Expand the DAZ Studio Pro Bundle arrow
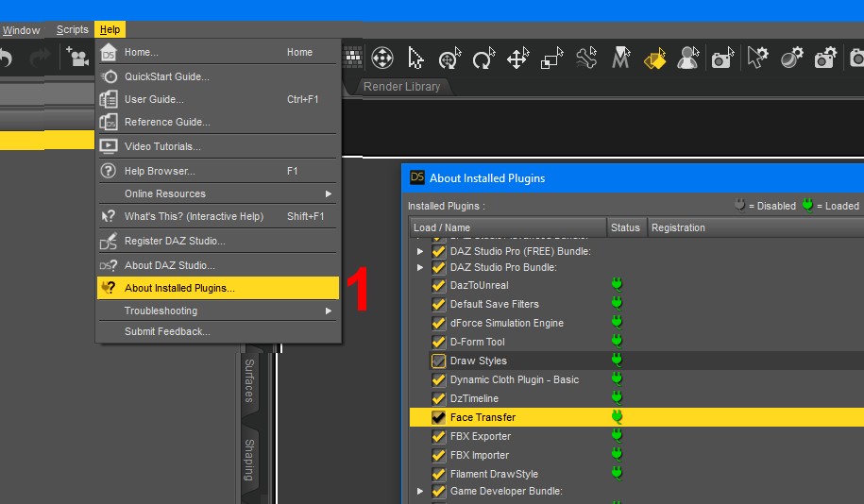Image resolution: width=864 pixels, height=504 pixels. tap(420, 267)
